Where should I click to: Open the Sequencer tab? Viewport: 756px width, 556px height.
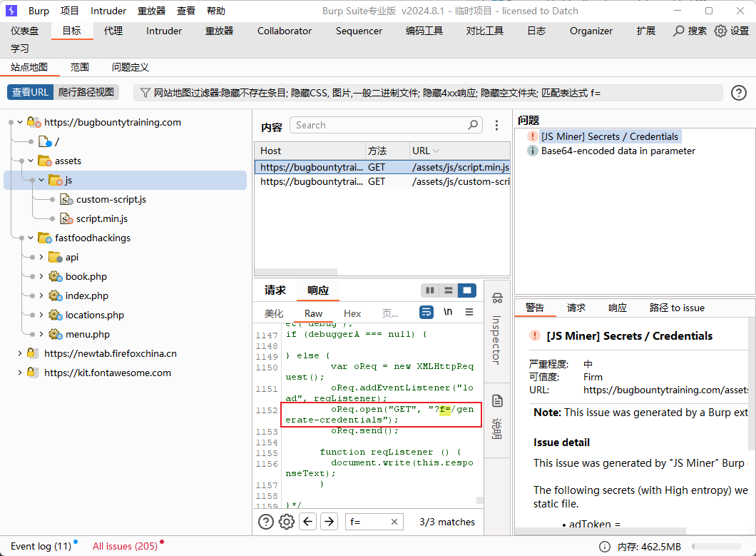click(x=359, y=31)
